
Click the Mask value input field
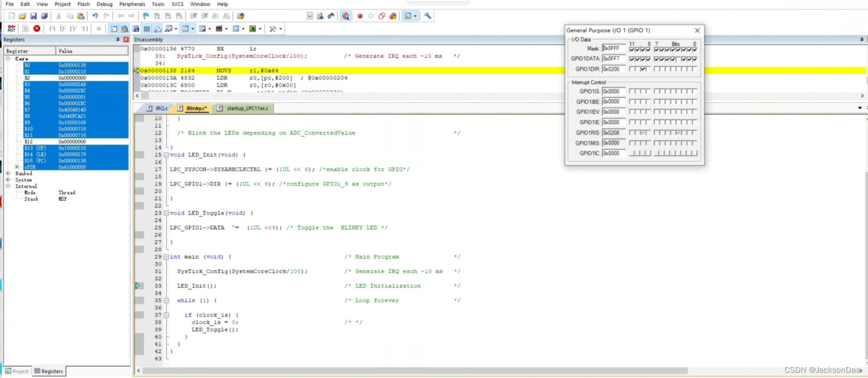(x=614, y=48)
